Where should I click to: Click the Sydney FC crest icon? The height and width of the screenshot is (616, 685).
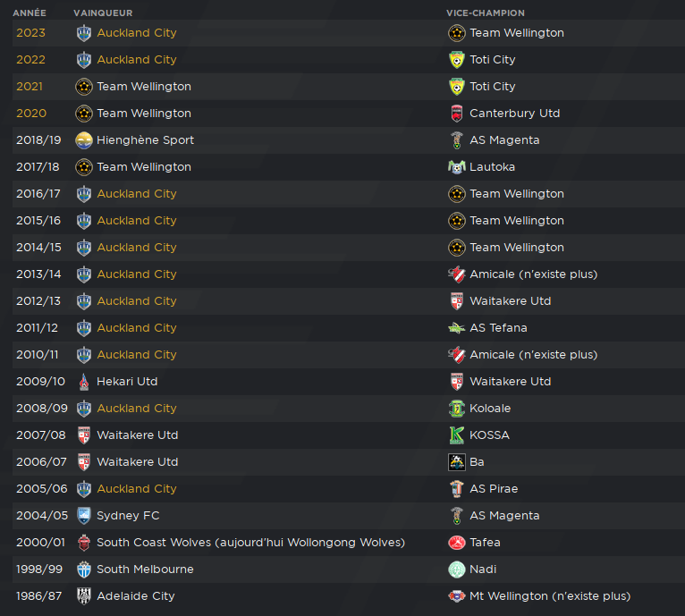84,516
